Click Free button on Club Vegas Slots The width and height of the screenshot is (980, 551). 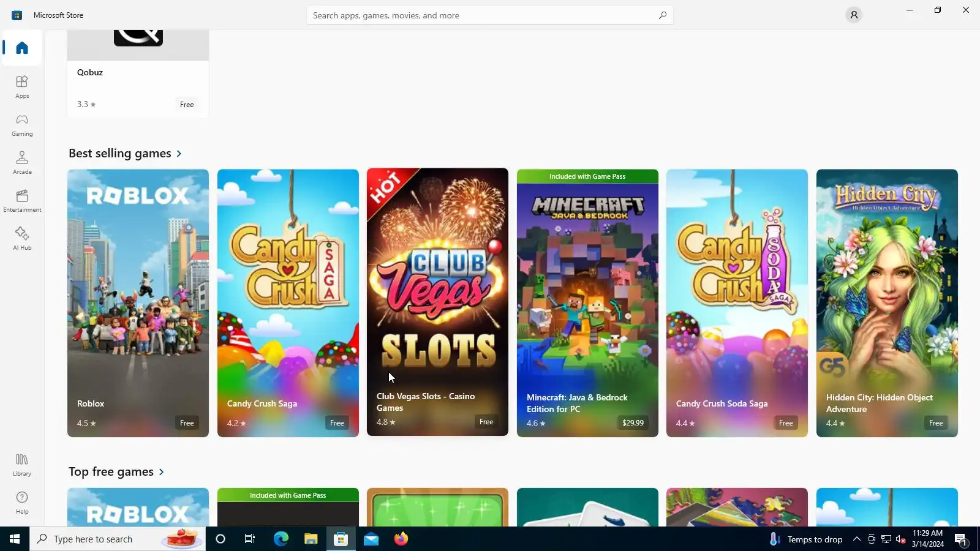click(486, 422)
